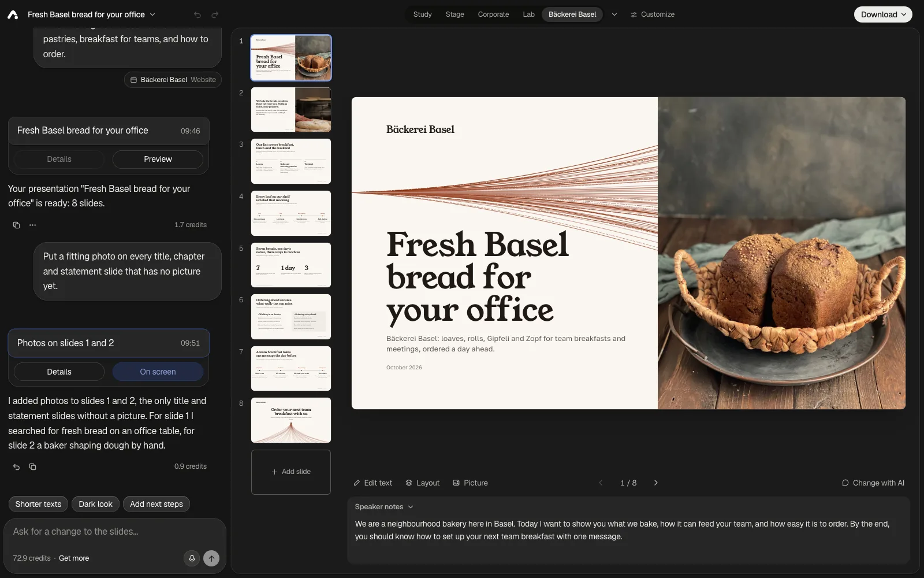Viewport: 924px width, 578px height.
Task: Open the Layout options
Action: (x=422, y=483)
